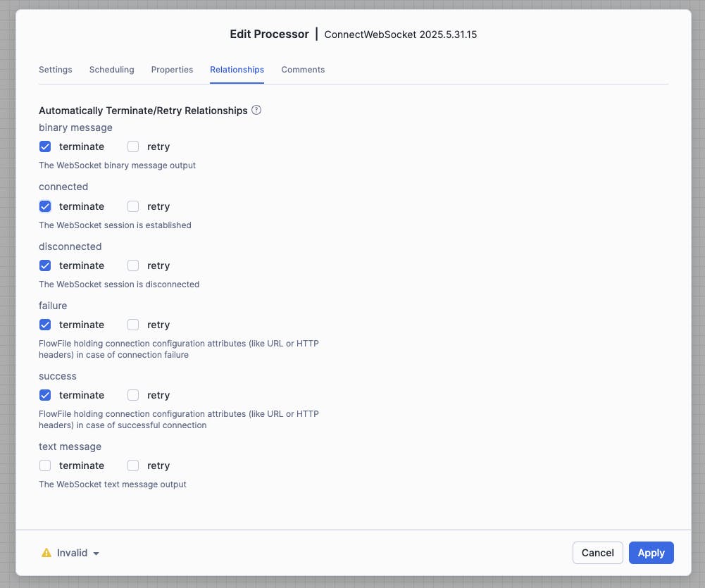
Task: Uncheck terminate for success relationship
Action: point(45,395)
